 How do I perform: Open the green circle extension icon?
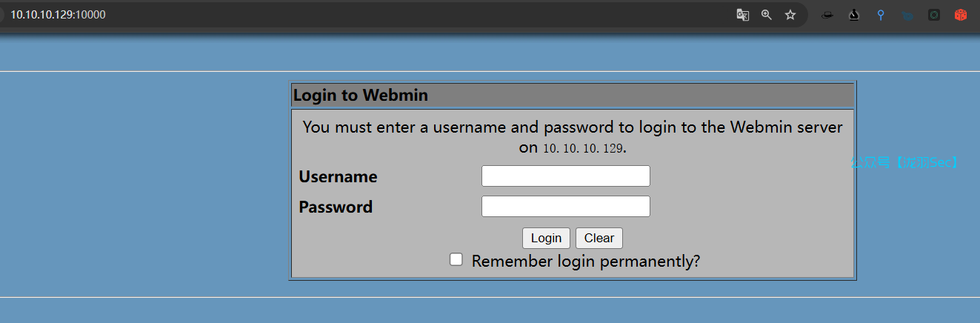tap(934, 15)
